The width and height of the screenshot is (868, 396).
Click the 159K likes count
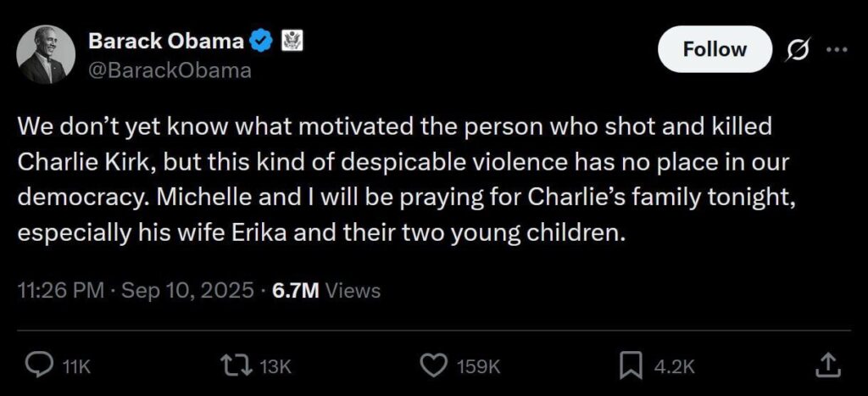pos(479,366)
